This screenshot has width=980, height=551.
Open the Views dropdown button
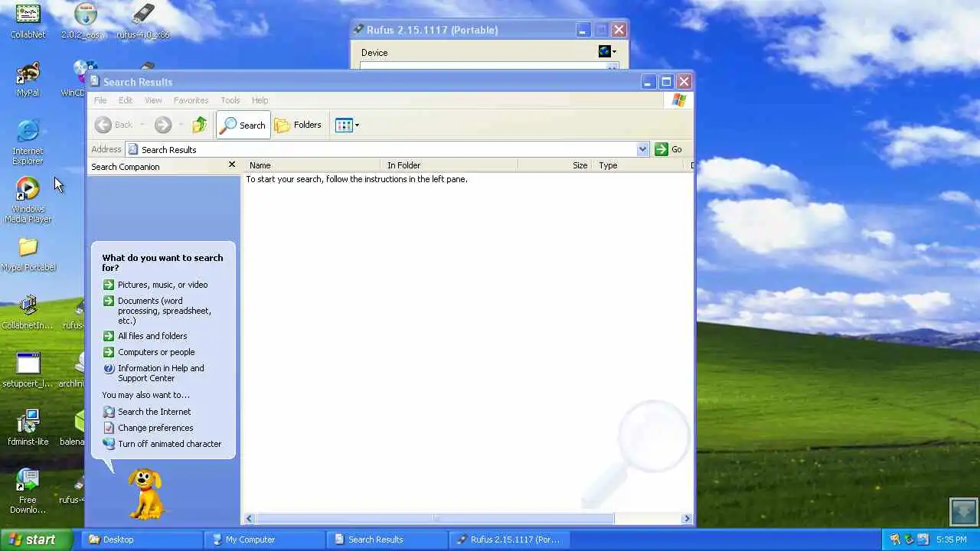pos(347,125)
